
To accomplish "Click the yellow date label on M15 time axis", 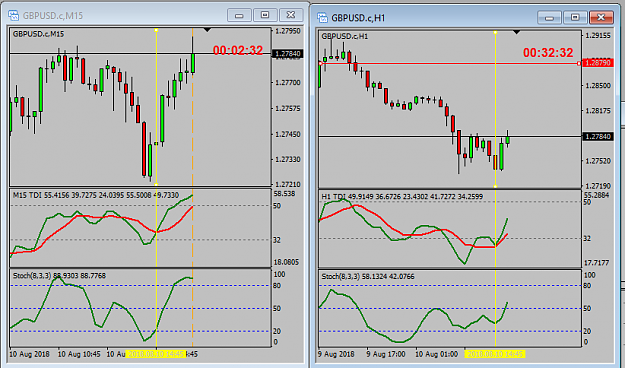I will click(156, 354).
